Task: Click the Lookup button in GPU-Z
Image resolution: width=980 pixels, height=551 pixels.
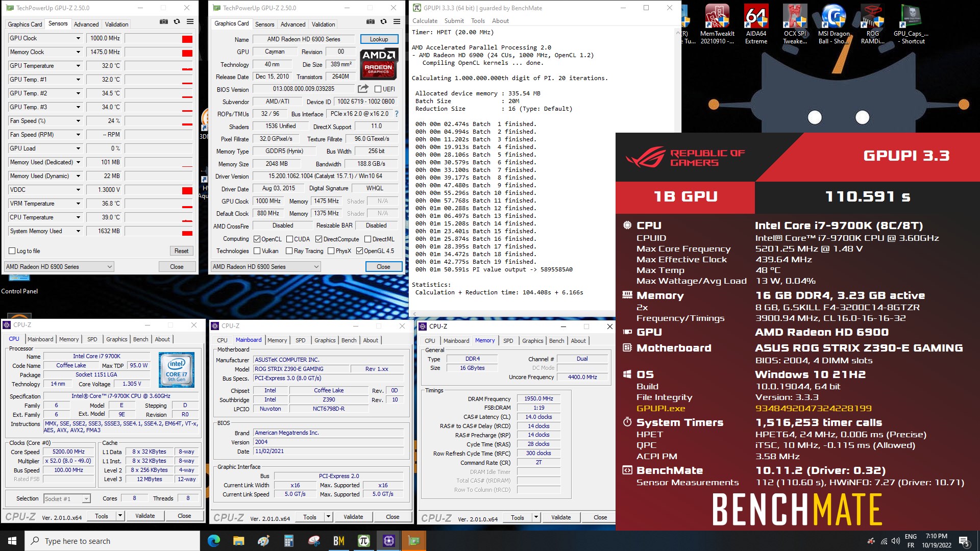Action: [x=379, y=39]
